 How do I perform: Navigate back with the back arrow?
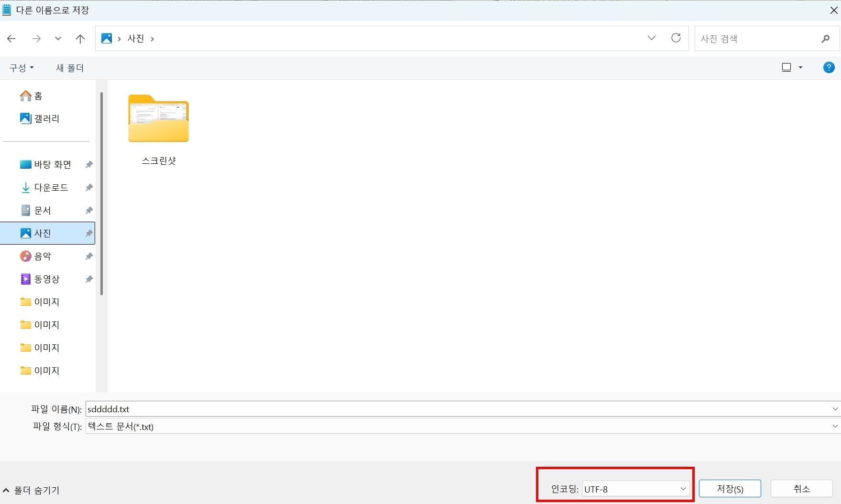tap(11, 39)
